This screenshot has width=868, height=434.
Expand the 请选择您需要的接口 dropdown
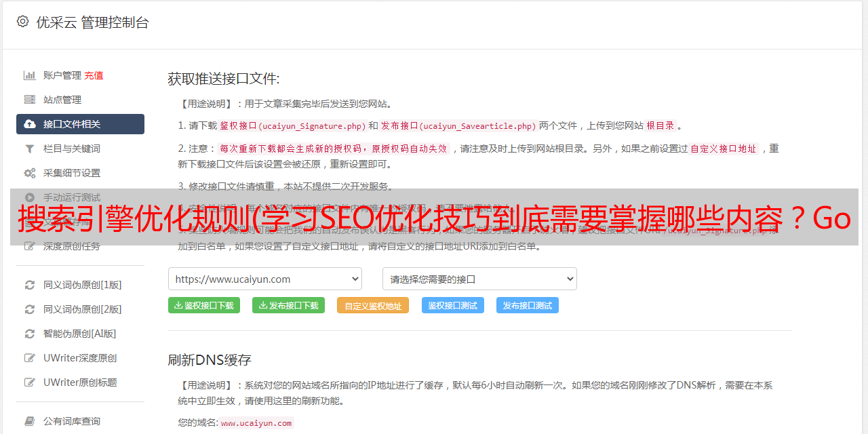point(479,279)
